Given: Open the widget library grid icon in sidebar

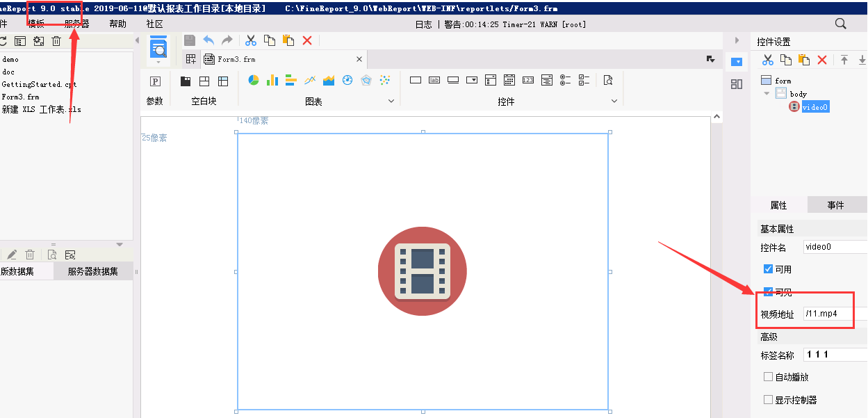Looking at the screenshot, I should point(737,84).
